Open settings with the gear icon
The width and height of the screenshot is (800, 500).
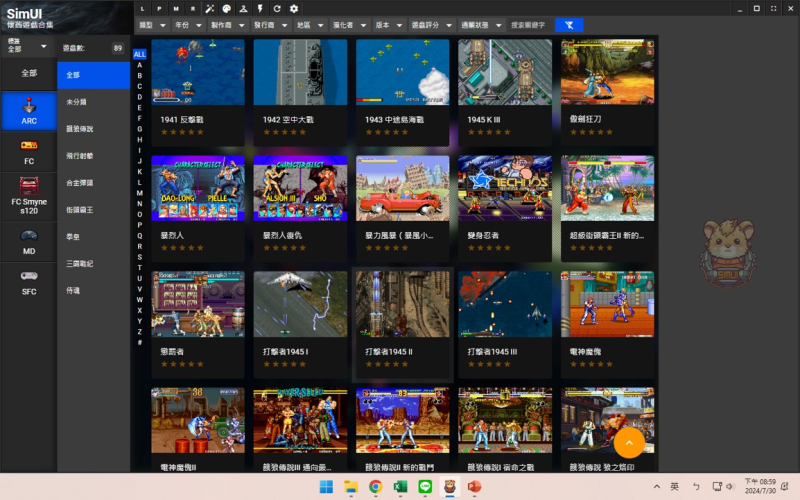tap(294, 9)
